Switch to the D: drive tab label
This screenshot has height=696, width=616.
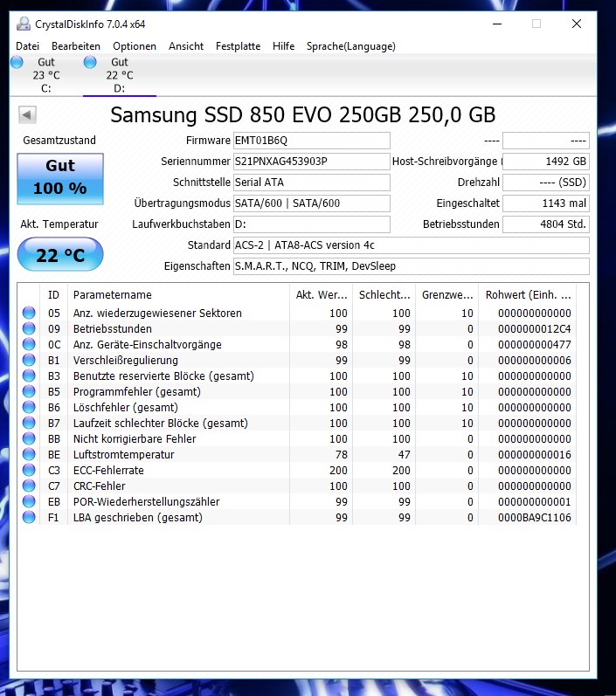click(x=120, y=88)
